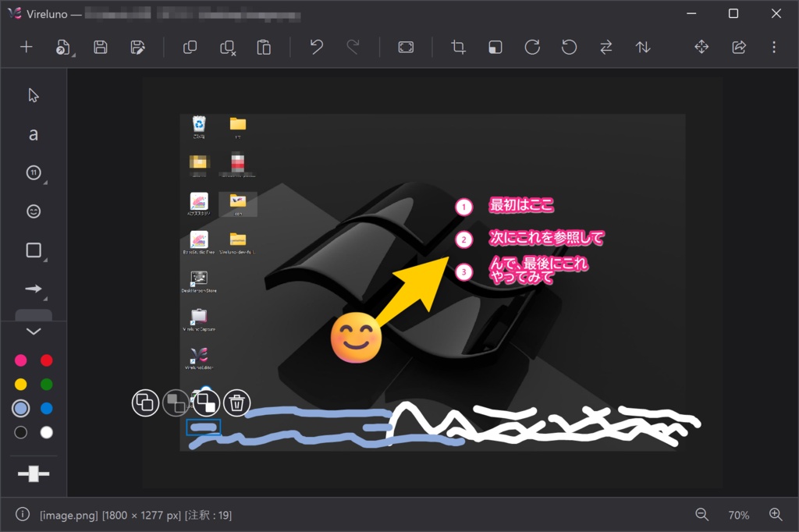This screenshot has height=532, width=799.
Task: Adjust the stroke thickness slider control
Action: [34, 474]
